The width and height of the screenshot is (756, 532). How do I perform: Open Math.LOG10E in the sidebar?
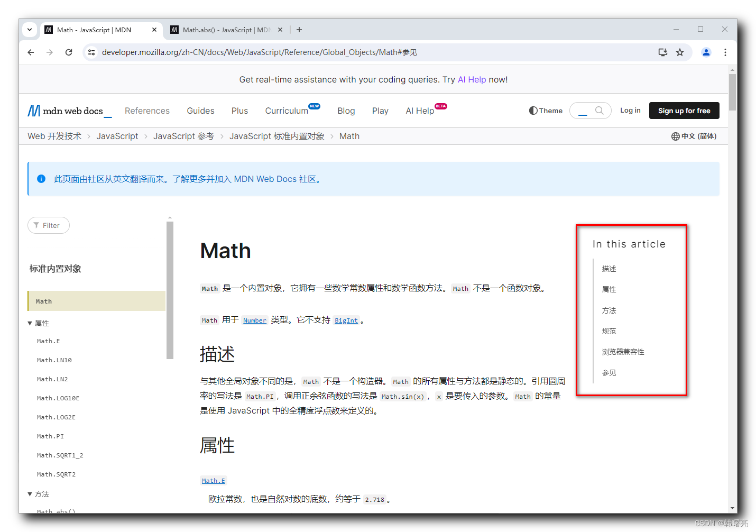[x=58, y=399]
